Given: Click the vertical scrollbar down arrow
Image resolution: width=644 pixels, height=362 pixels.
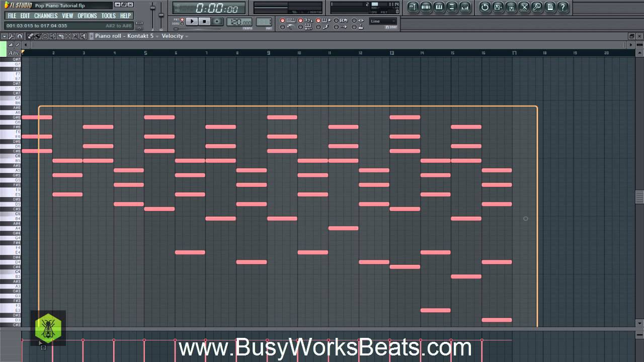Looking at the screenshot, I should [639, 323].
